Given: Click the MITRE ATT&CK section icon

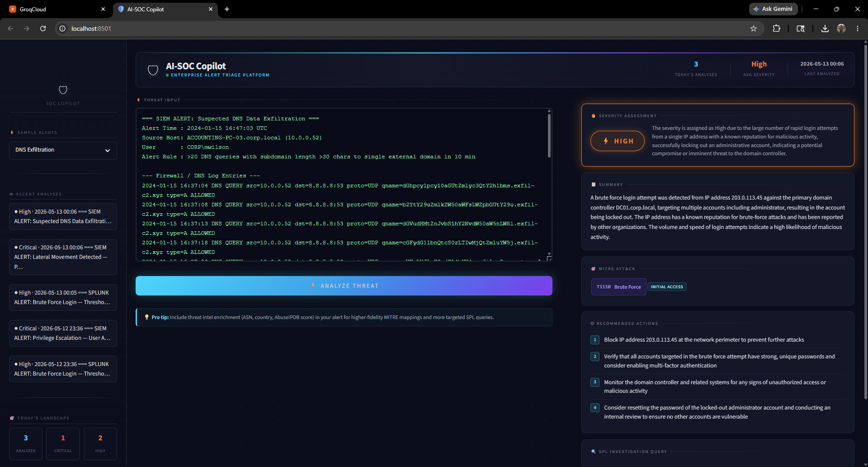Looking at the screenshot, I should (594, 269).
